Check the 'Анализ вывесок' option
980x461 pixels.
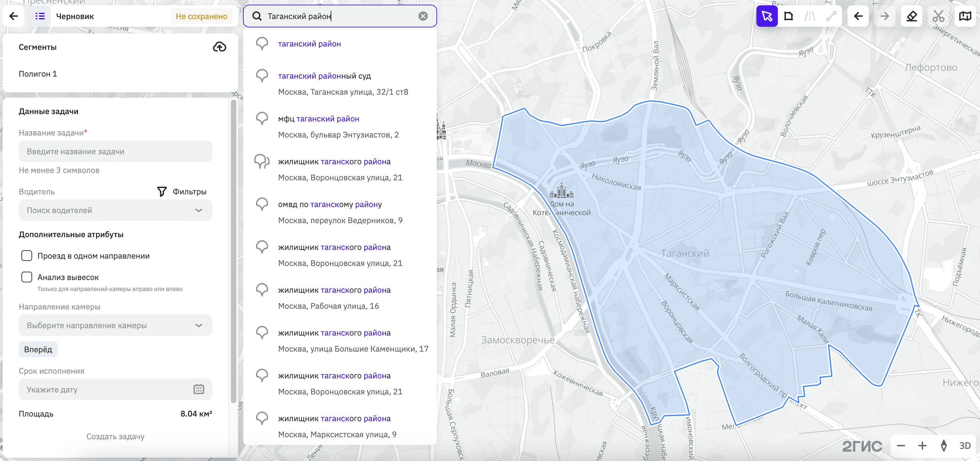coord(27,277)
